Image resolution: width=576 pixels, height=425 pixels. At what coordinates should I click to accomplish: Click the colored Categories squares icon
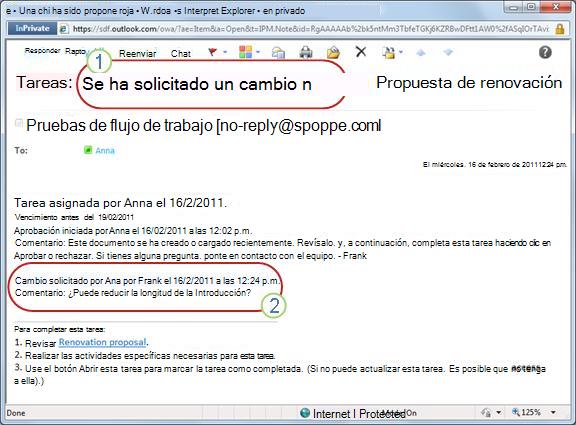coord(245,52)
